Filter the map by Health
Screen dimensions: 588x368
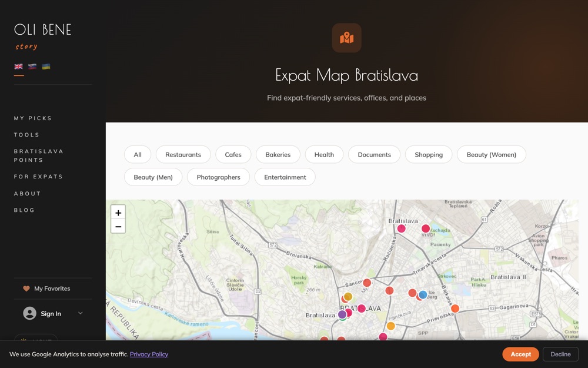coord(324,154)
